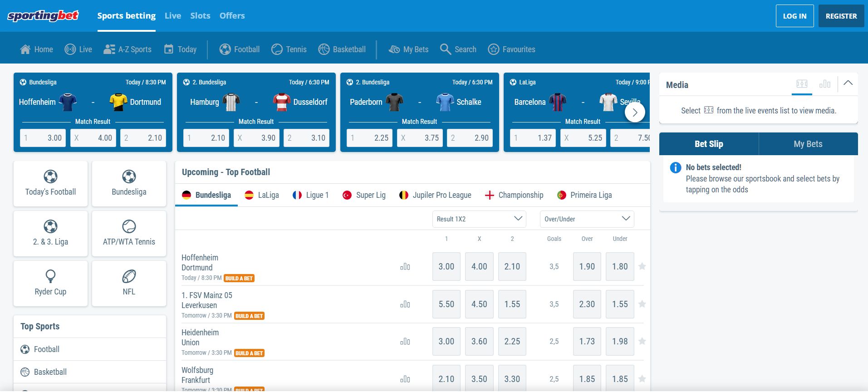Open Live from top header menu

[173, 16]
